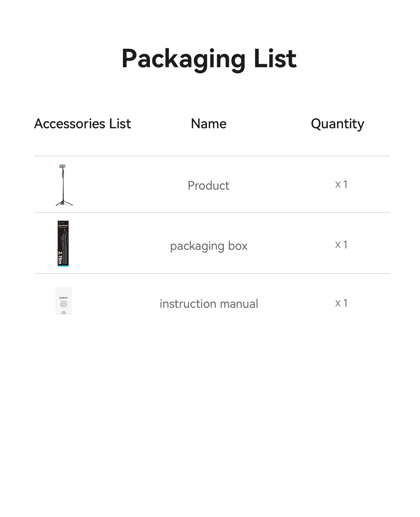The height and width of the screenshot is (517, 420).
Task: Click the packaging box name text
Action: point(209,246)
